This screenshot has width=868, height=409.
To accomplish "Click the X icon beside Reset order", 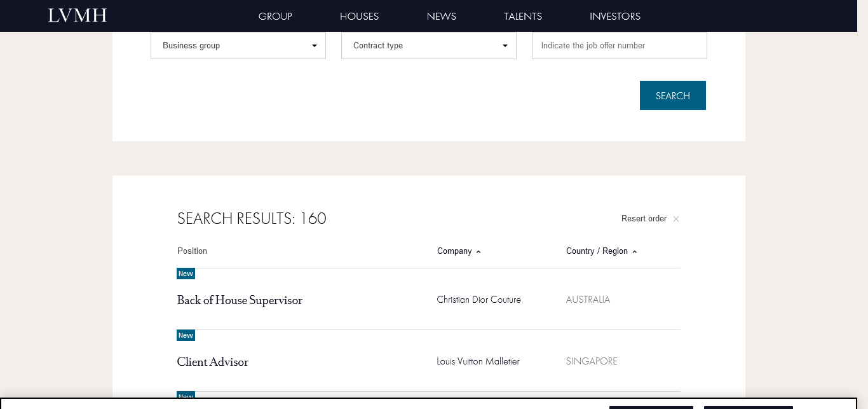I will [x=676, y=219].
